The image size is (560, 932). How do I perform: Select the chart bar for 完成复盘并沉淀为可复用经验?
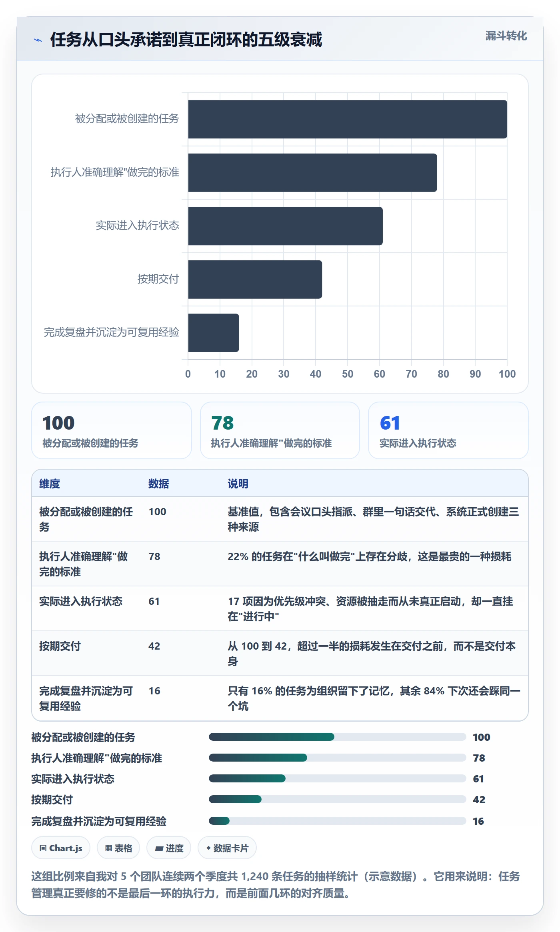(x=214, y=333)
